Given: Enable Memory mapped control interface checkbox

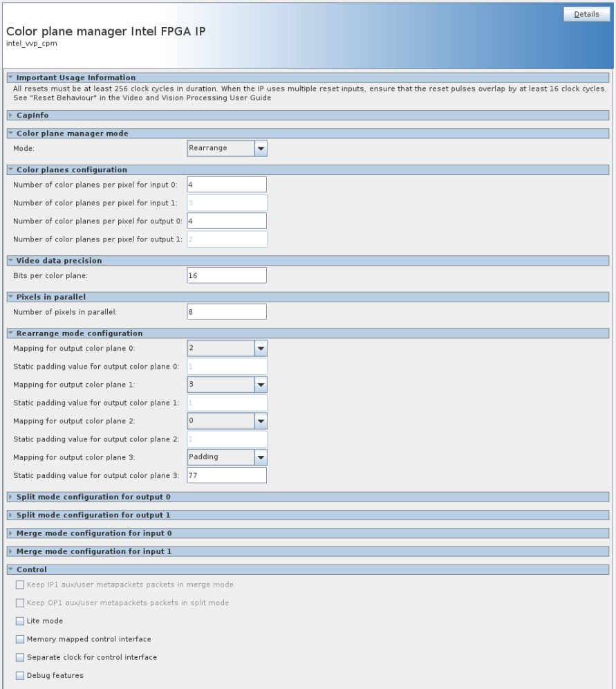Looking at the screenshot, I should tap(20, 639).
